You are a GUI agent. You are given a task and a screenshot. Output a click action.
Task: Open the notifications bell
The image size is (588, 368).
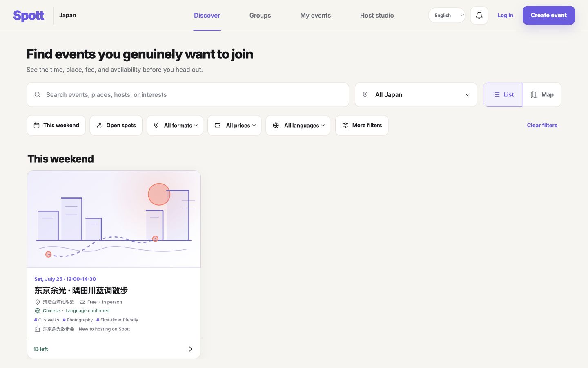pyautogui.click(x=479, y=16)
